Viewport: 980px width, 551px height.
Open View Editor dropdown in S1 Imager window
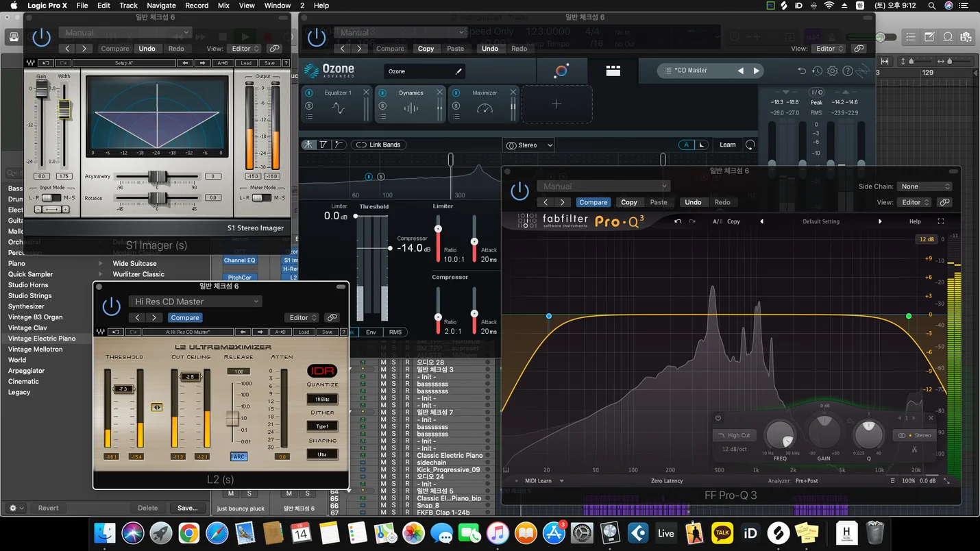pos(243,49)
